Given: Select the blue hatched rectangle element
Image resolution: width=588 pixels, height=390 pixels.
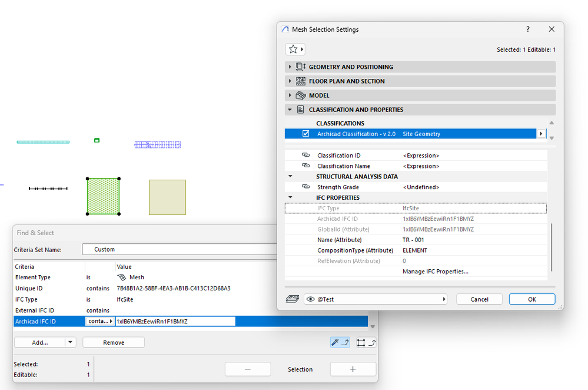Looking at the screenshot, I should (158, 144).
